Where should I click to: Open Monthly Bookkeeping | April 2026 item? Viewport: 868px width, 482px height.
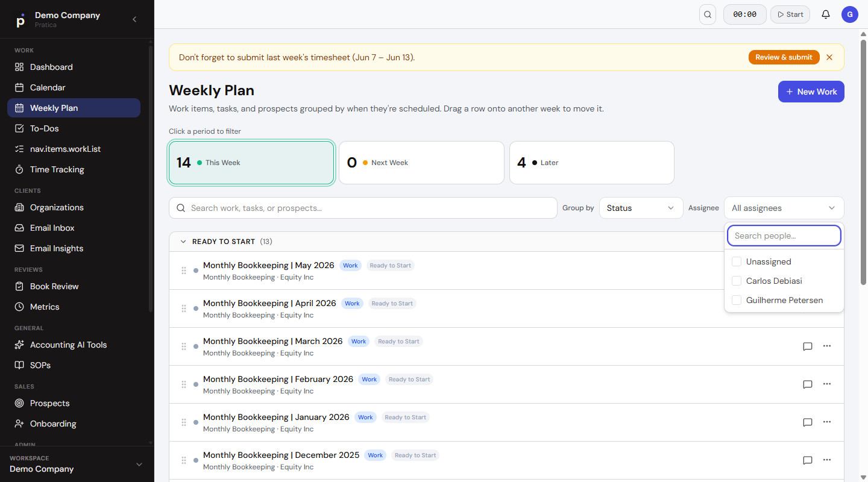point(269,303)
